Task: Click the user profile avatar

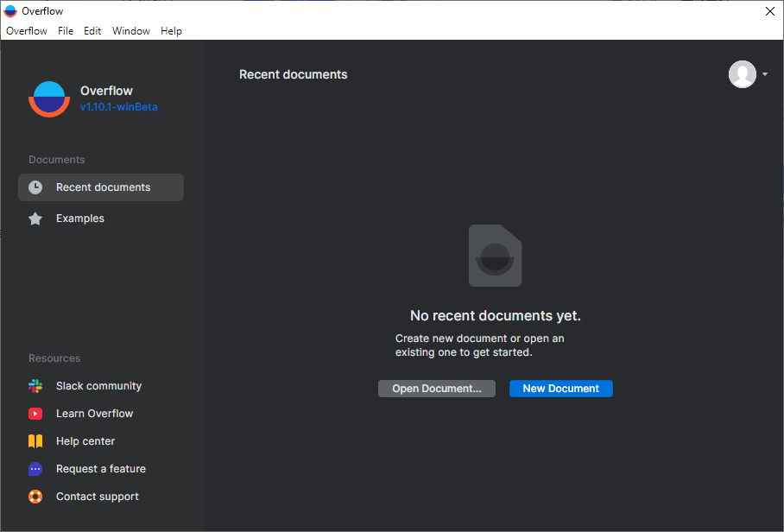Action: pos(742,74)
